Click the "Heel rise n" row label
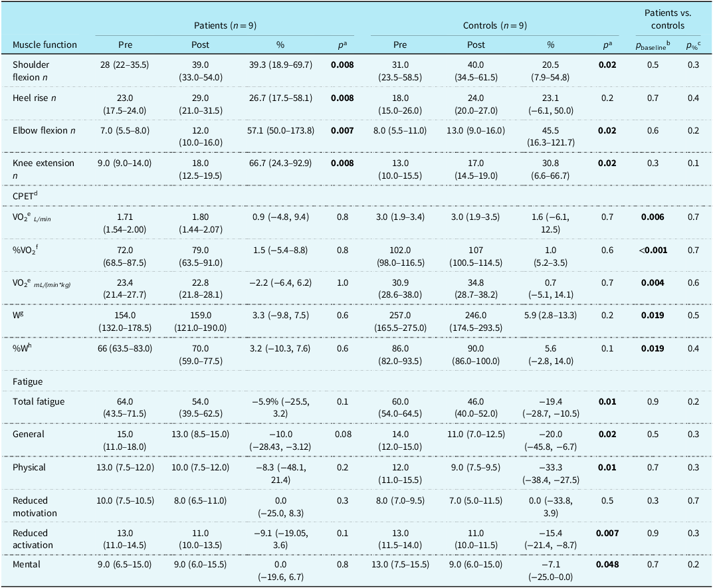 [35, 97]
